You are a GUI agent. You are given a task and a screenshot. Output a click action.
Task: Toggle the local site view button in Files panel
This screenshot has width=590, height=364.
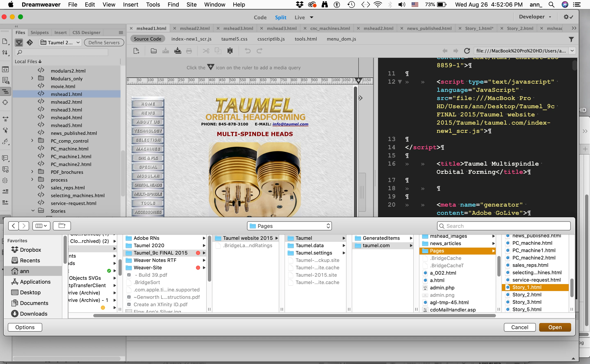point(19,43)
